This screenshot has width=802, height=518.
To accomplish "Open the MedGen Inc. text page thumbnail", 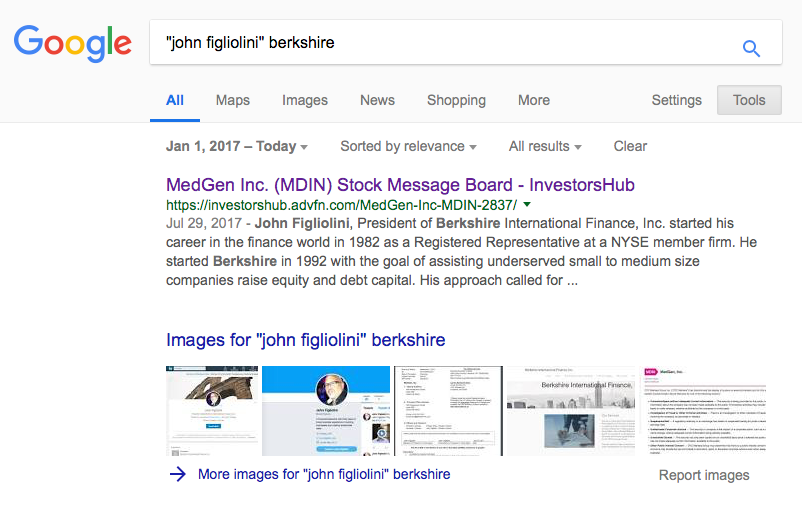I will 702,411.
